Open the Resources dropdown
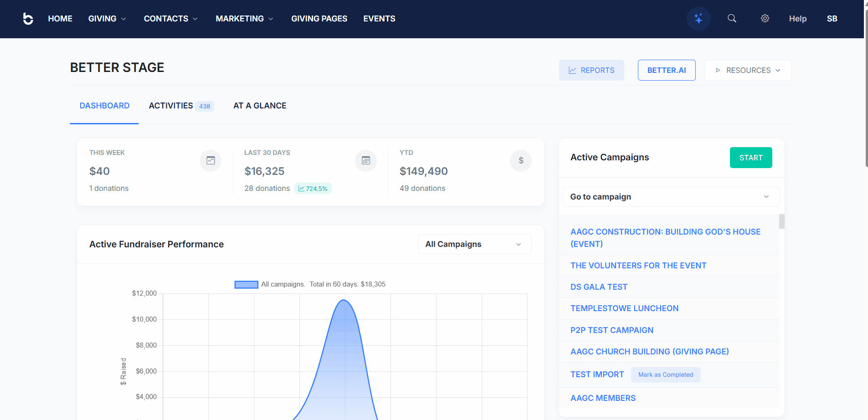 748,70
